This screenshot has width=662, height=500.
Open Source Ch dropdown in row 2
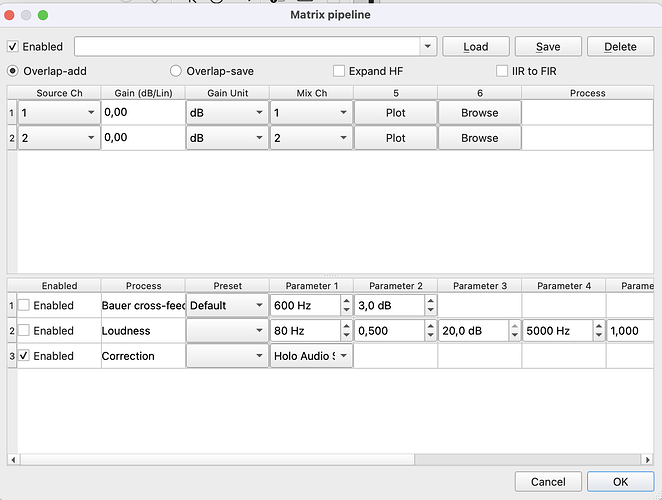pos(59,138)
